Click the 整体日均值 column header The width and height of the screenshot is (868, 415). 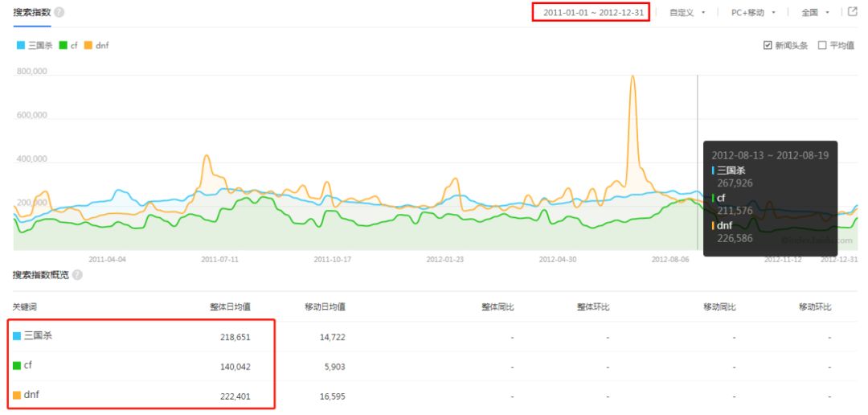[230, 307]
